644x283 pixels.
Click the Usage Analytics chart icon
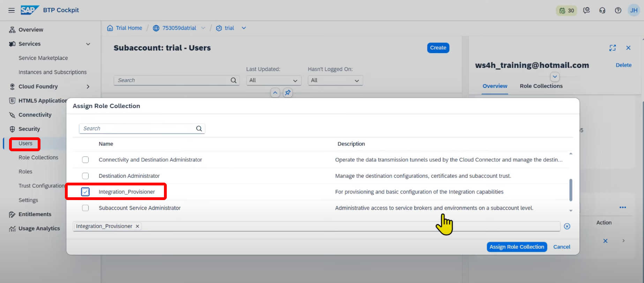pos(12,229)
